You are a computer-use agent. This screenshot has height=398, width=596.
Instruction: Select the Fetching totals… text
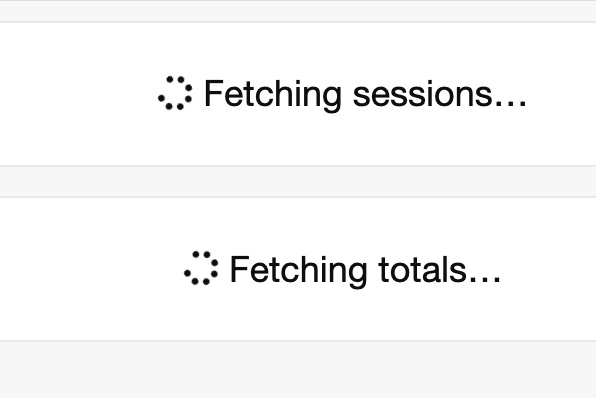(365, 270)
